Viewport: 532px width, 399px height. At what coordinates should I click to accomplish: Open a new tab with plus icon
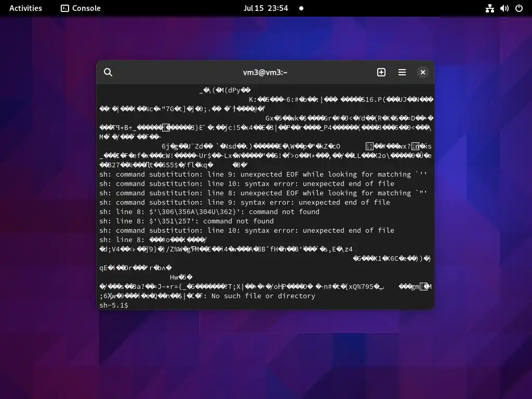381,72
